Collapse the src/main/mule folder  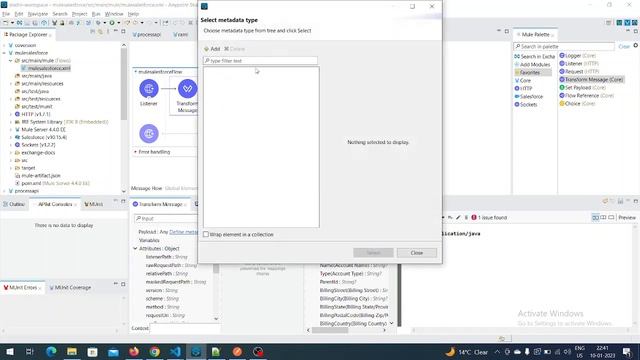11,60
